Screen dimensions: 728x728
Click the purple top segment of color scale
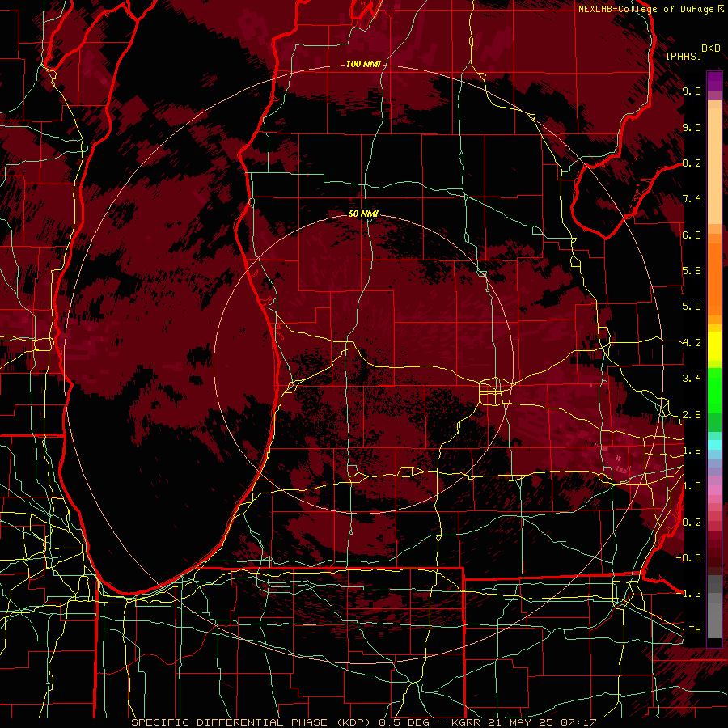coord(714,82)
